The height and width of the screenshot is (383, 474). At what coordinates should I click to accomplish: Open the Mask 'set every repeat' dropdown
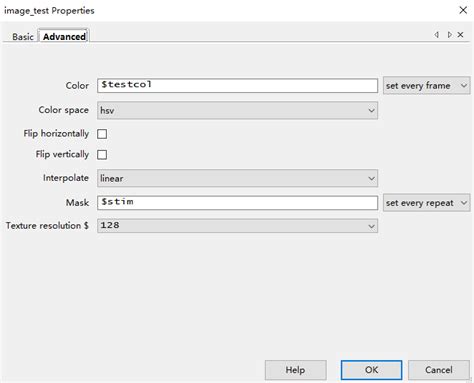[x=426, y=203]
